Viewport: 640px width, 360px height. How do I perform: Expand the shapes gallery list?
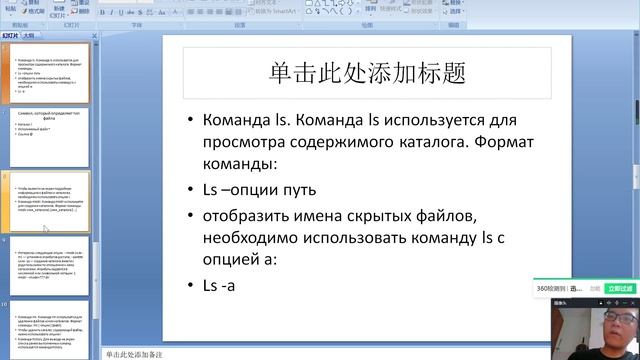point(358,11)
